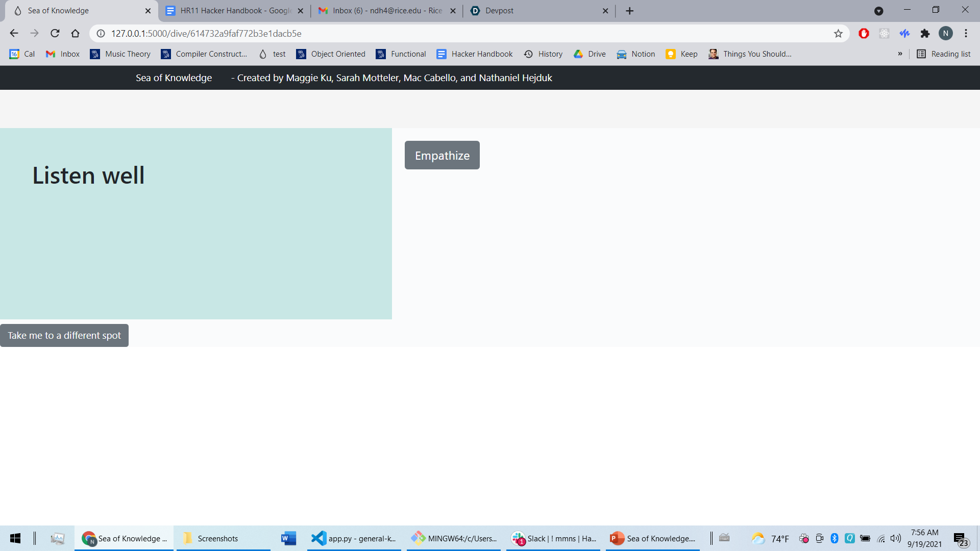Click the home icon in browser toolbar

pyautogui.click(x=75, y=34)
